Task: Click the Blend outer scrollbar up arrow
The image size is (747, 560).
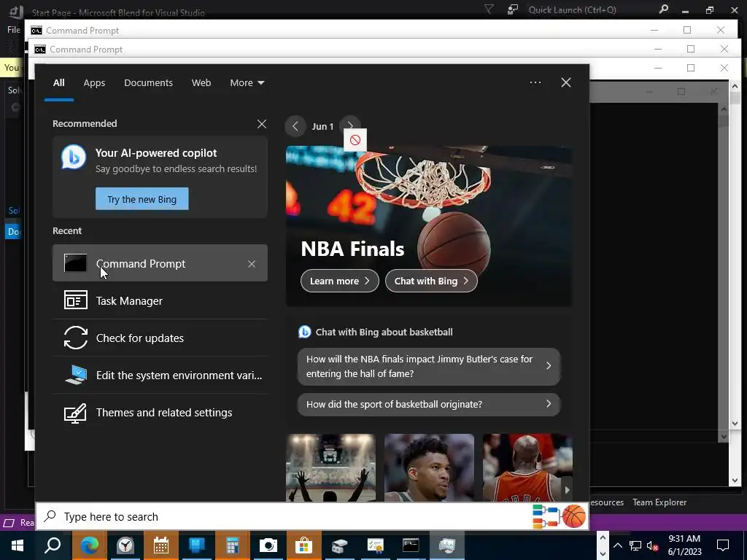Action: click(x=735, y=87)
